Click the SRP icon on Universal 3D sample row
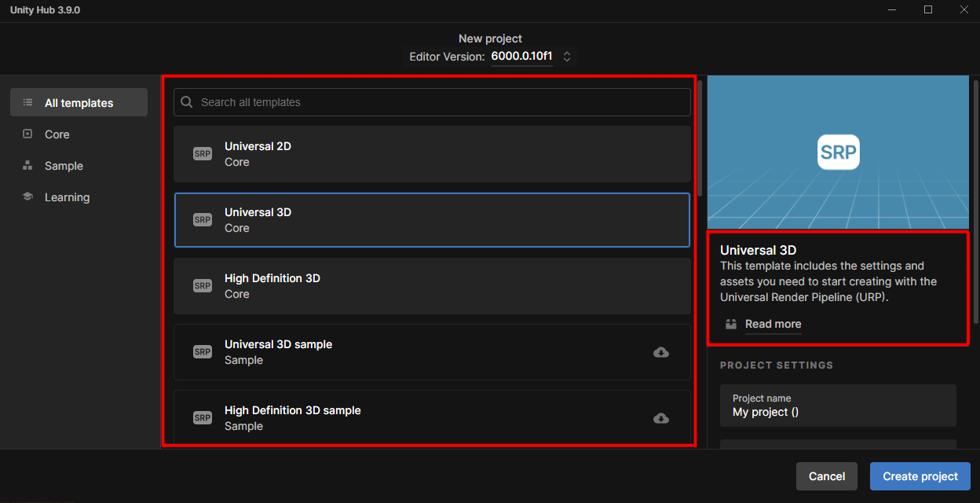Viewport: 980px width, 503px height. click(x=203, y=352)
